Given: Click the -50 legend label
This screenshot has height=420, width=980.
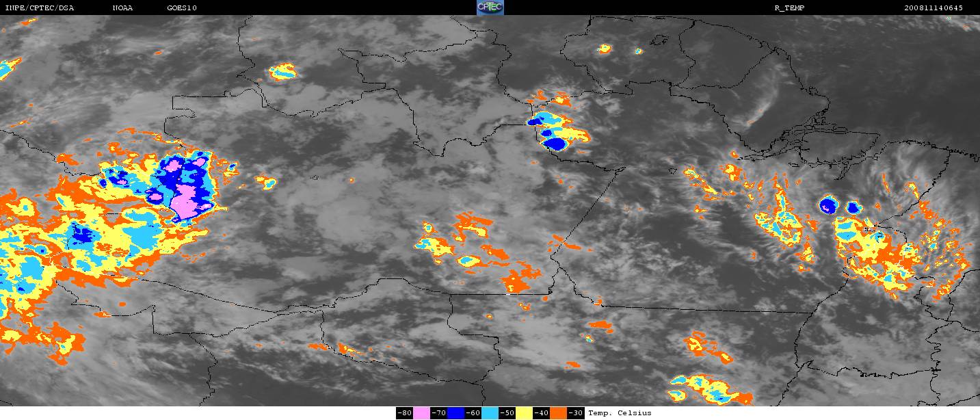Looking at the screenshot, I should pyautogui.click(x=507, y=413).
